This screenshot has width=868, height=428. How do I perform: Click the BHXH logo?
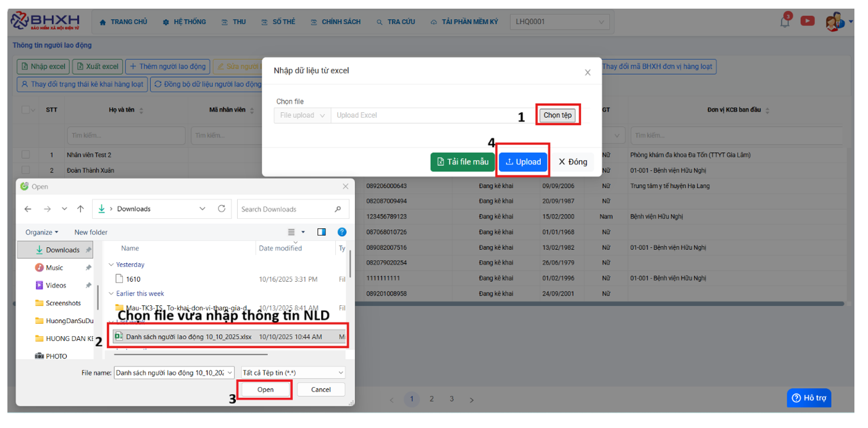click(x=46, y=22)
